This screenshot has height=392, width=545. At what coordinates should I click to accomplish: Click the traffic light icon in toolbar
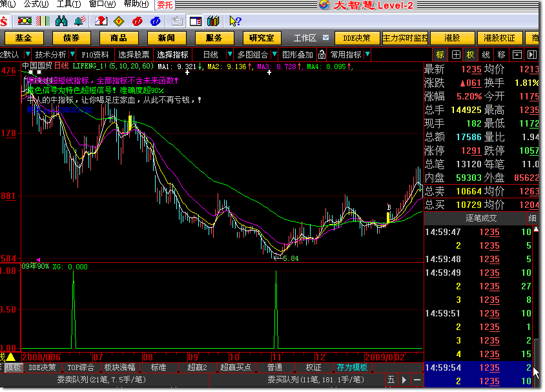pos(25,21)
